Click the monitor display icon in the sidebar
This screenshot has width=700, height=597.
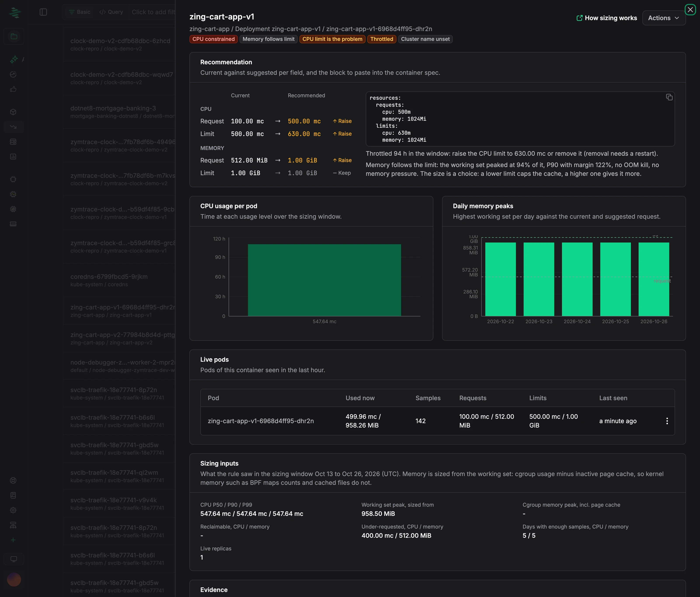(x=14, y=559)
